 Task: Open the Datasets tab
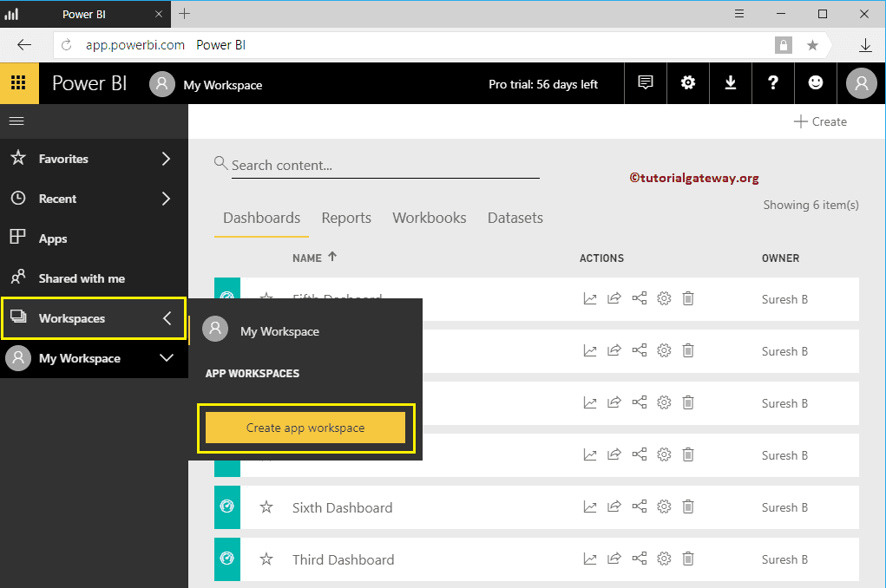(515, 218)
